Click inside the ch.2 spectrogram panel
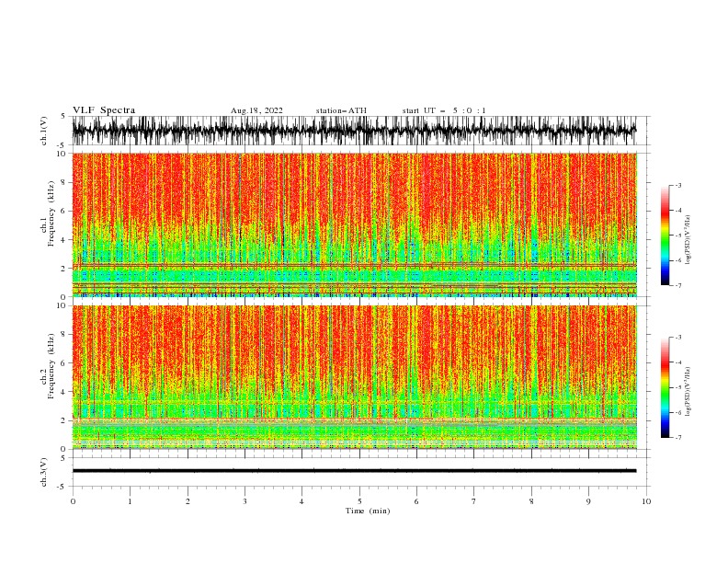Screen dimensions: 728x563 click(355, 377)
